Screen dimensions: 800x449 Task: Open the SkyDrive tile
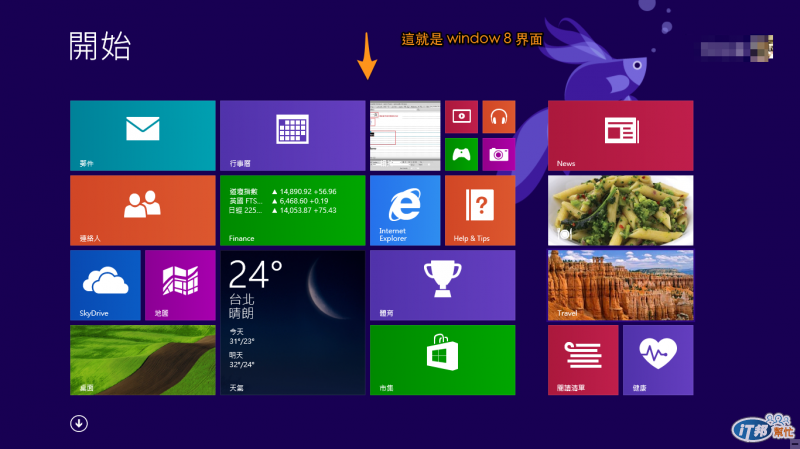click(105, 285)
